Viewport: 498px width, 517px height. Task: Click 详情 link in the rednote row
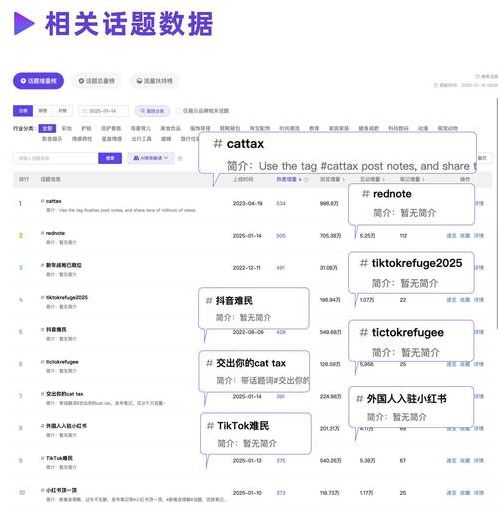click(479, 236)
